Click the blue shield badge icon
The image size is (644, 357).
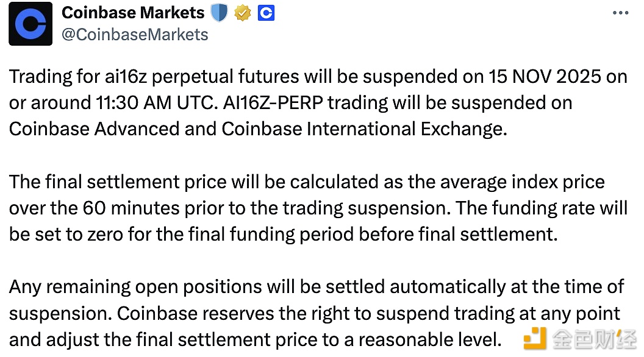coord(219,12)
